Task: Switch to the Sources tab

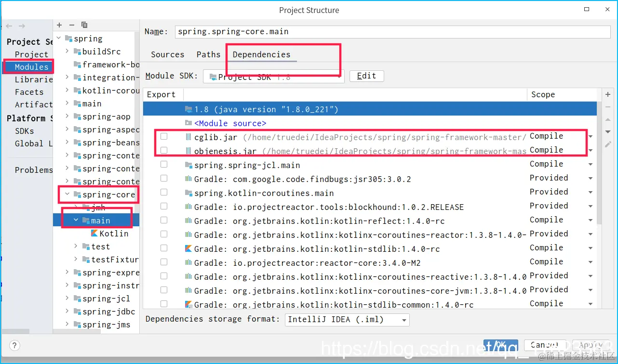Action: (x=167, y=54)
